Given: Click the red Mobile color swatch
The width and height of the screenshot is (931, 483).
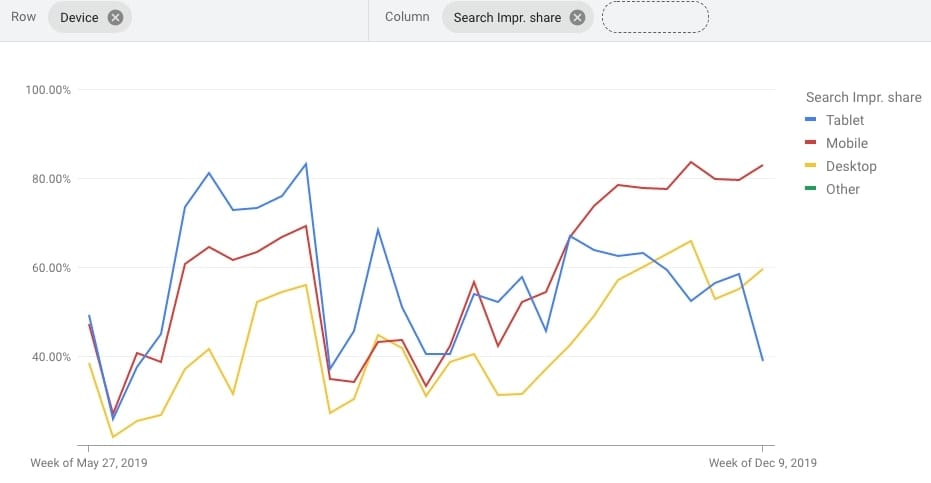Looking at the screenshot, I should coord(810,143).
